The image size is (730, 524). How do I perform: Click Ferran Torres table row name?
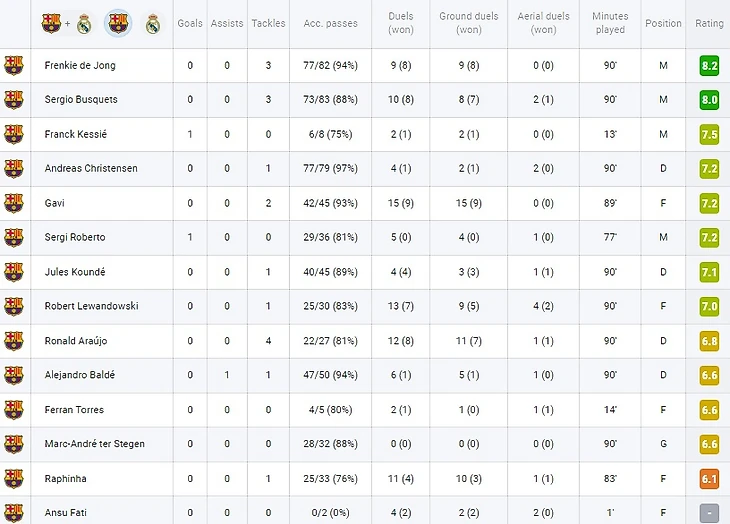pyautogui.click(x=74, y=410)
